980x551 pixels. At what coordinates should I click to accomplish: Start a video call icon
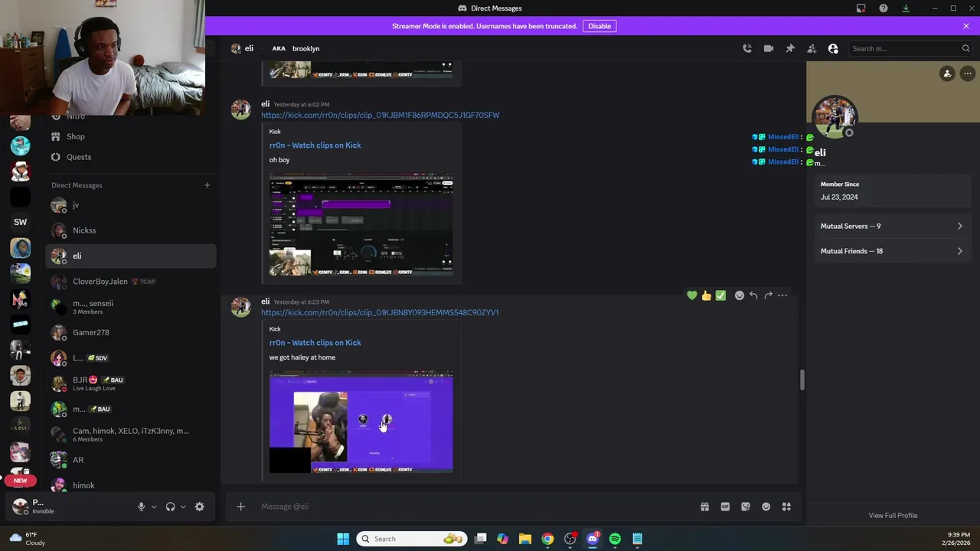point(769,48)
